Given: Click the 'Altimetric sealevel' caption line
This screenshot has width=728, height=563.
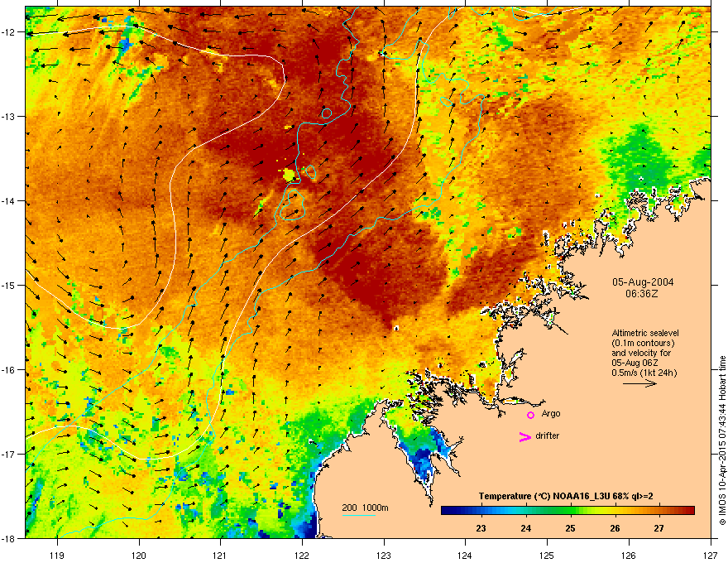Looking at the screenshot, I should pos(645,333).
